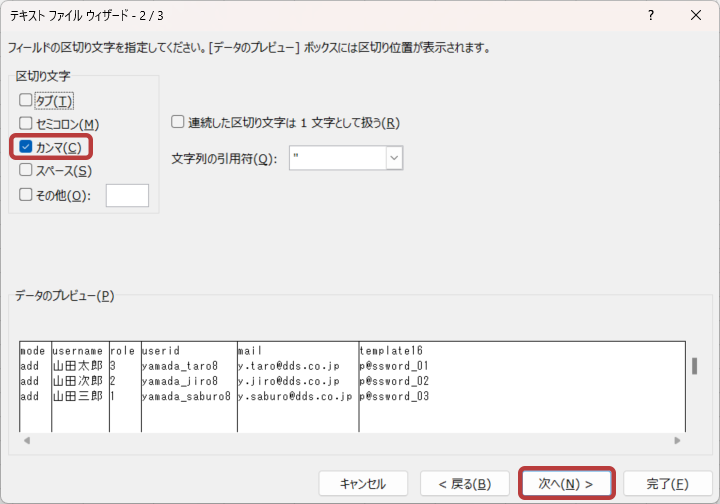Select the username column in preview
Screen dimensions: 720x504
79,352
